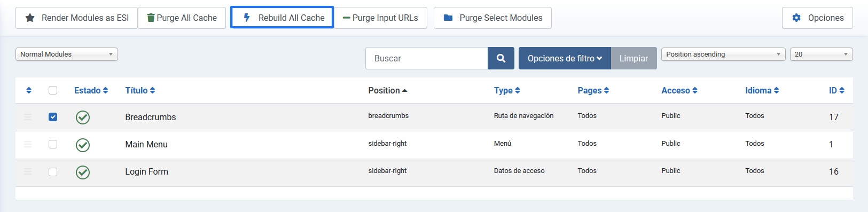The image size is (868, 212).
Task: Click Rebuild All Cache button
Action: pyautogui.click(x=282, y=18)
